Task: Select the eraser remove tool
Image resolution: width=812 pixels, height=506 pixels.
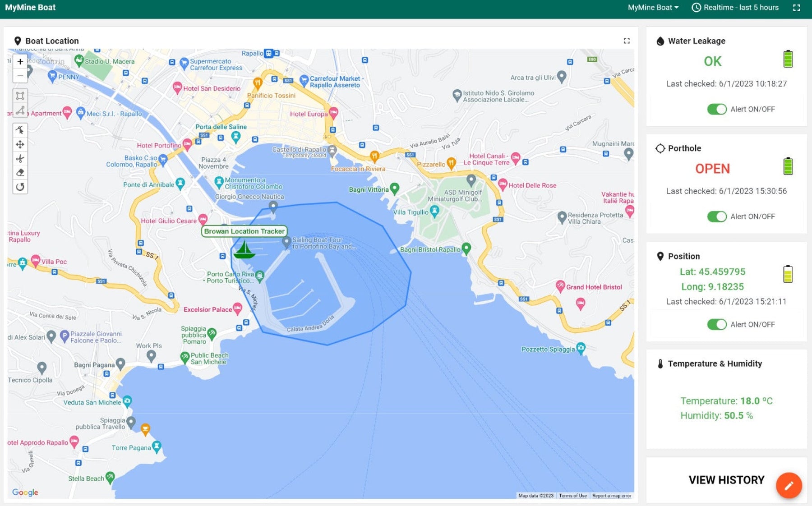Action: point(20,173)
